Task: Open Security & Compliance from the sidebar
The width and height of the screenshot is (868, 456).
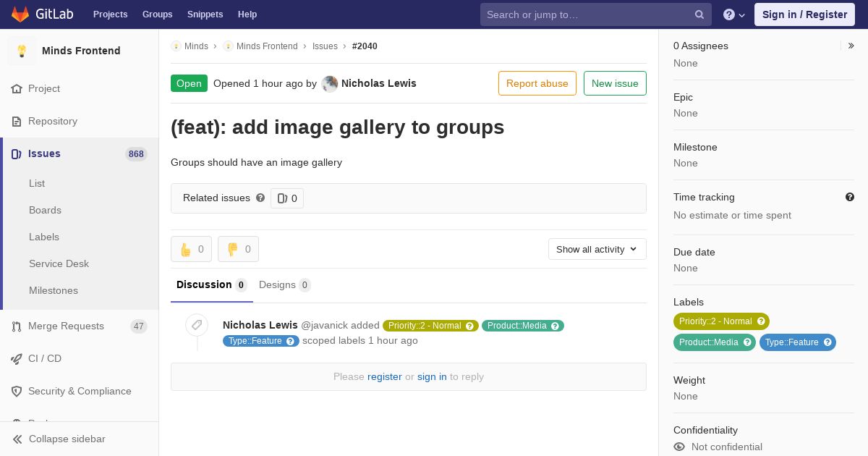Action: point(80,391)
